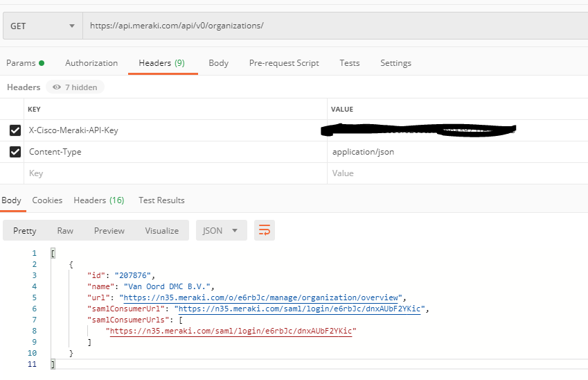Screen dimensions: 588x380
Task: Select the request Body tab
Action: [218, 63]
